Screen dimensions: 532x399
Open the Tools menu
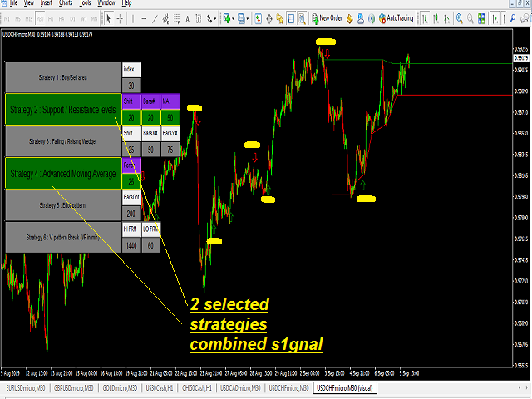[x=85, y=3]
